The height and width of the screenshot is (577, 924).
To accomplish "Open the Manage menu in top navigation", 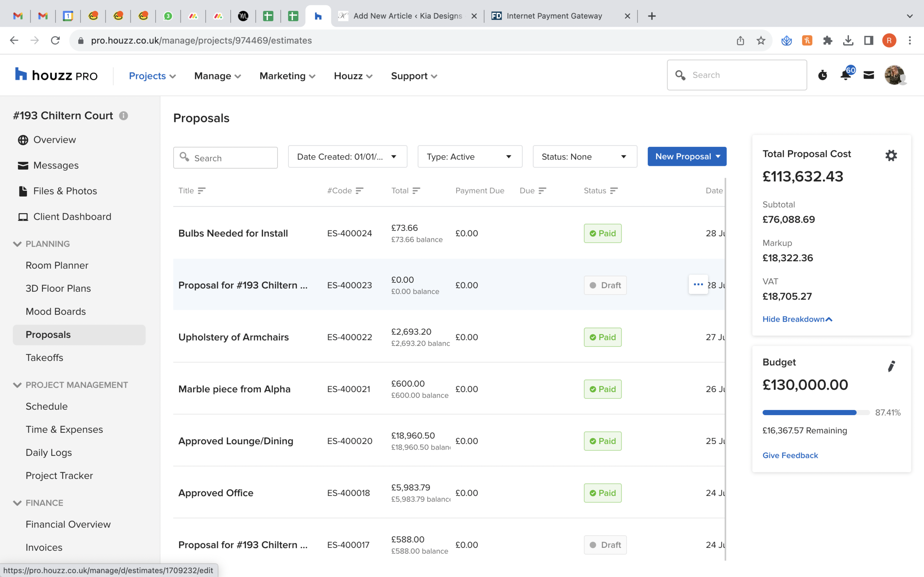I will (217, 76).
